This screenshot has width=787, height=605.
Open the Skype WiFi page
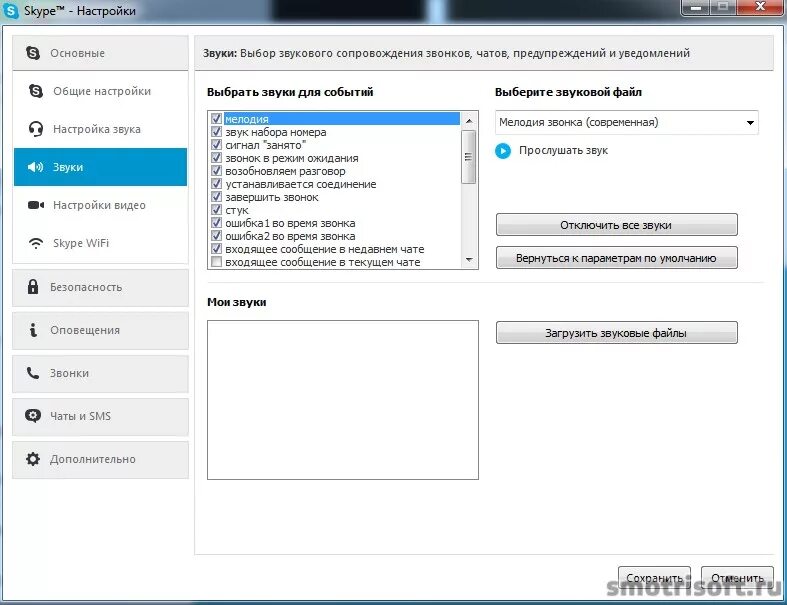tap(100, 243)
